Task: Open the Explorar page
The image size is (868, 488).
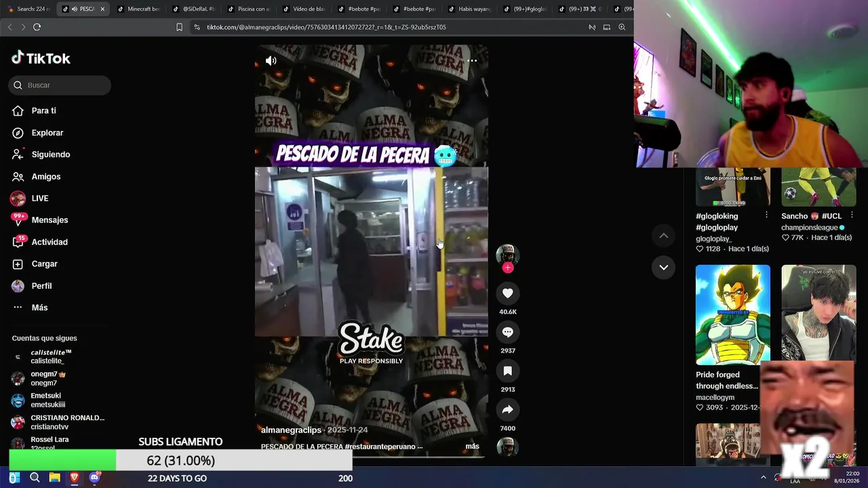Action: [47, 133]
